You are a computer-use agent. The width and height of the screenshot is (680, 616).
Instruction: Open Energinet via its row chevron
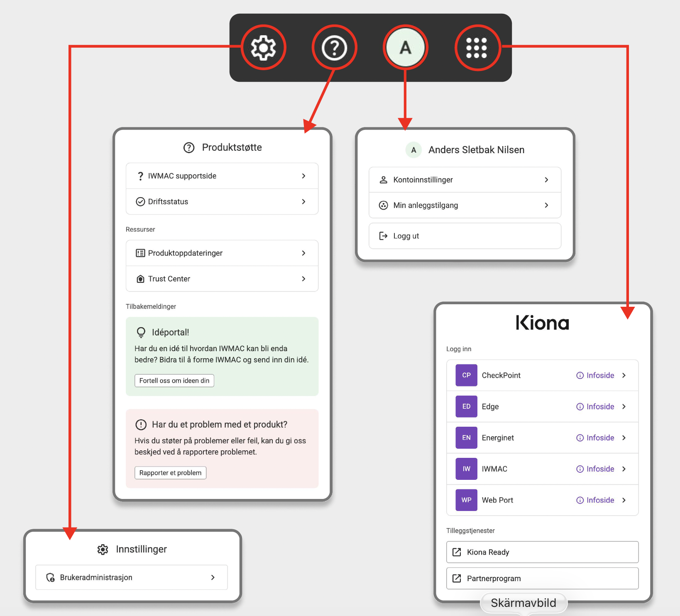pos(624,438)
